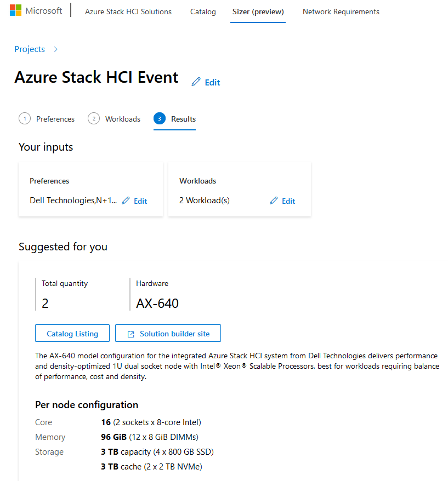The height and width of the screenshot is (481, 448).
Task: Open the Catalog menu item
Action: (x=203, y=12)
